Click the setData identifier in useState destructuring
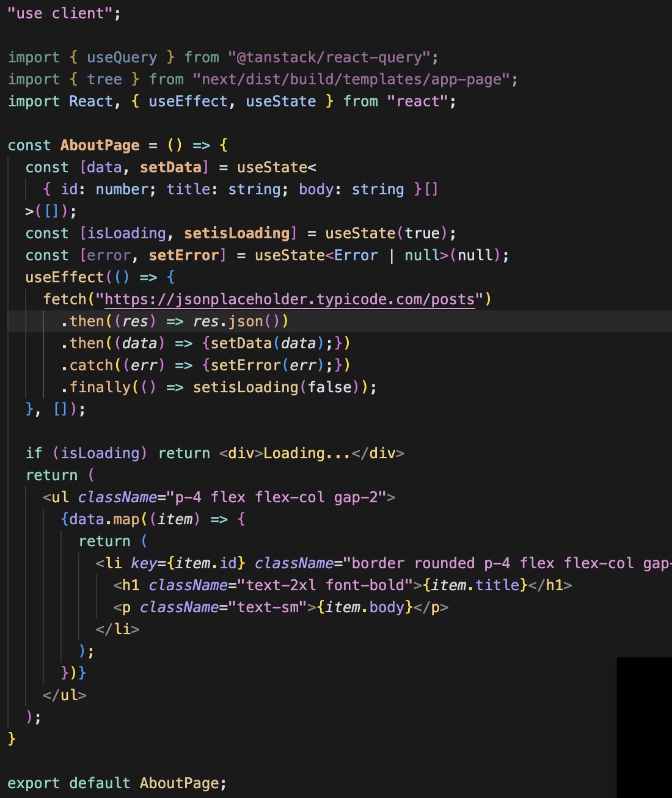 pyautogui.click(x=170, y=167)
